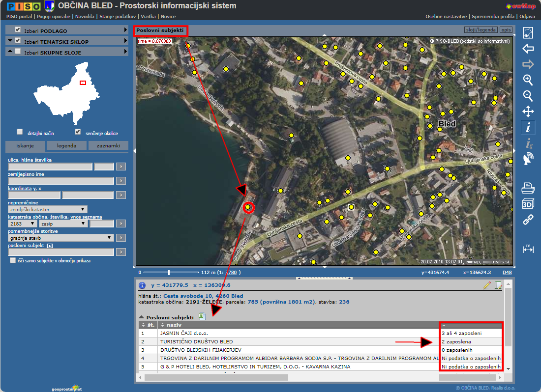Open the zemljiški kataster dropdown

tap(48, 209)
